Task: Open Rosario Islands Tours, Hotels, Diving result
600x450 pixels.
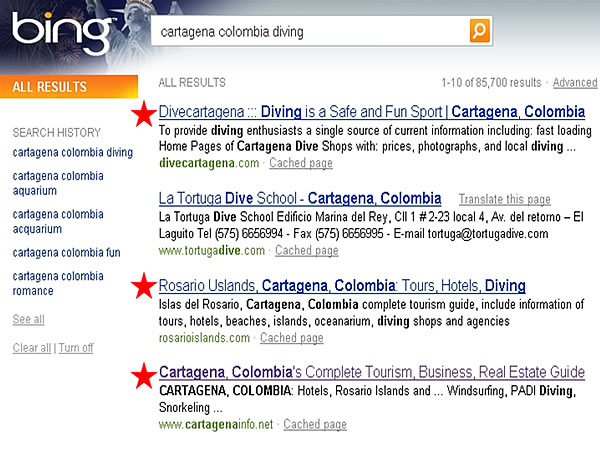Action: [x=342, y=286]
